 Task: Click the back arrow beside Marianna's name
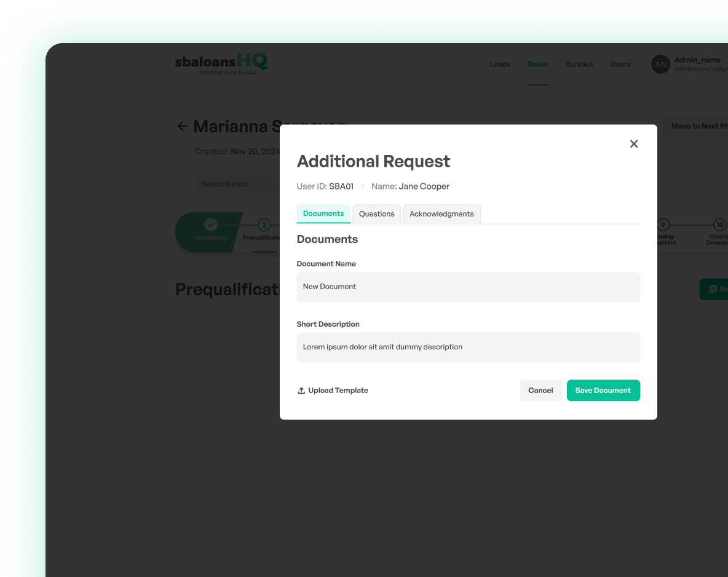pos(182,126)
